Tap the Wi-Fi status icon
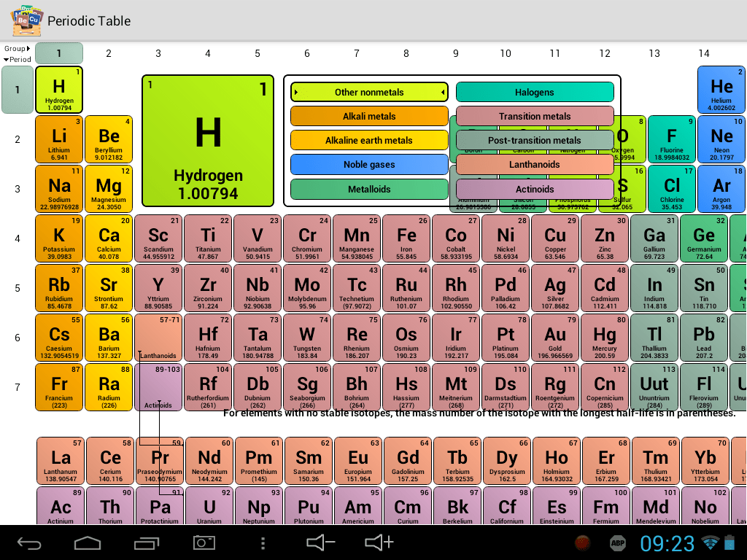 pyautogui.click(x=711, y=542)
